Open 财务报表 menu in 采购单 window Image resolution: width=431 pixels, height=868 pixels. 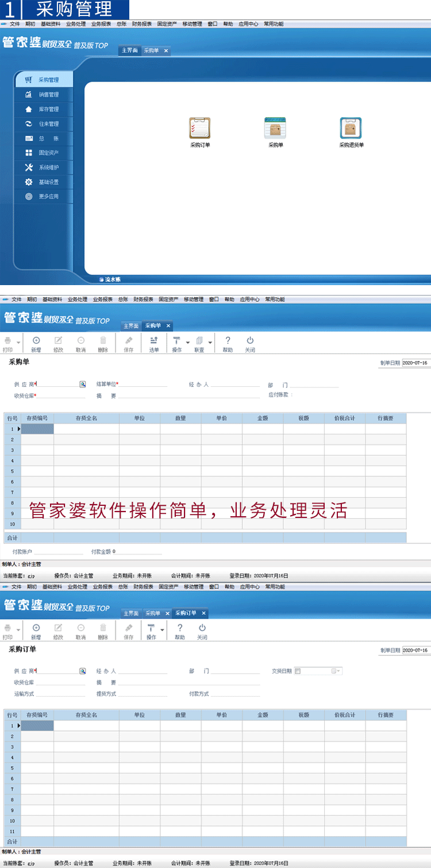[144, 299]
